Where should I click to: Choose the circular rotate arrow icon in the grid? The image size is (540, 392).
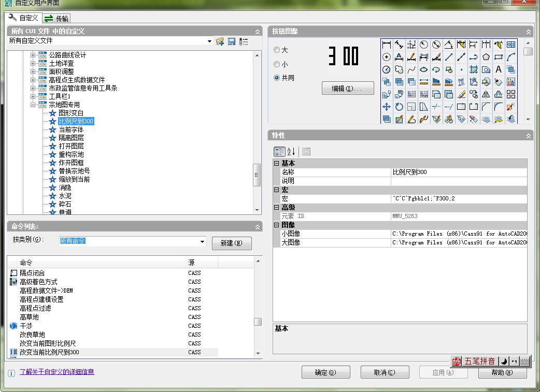pyautogui.click(x=399, y=107)
